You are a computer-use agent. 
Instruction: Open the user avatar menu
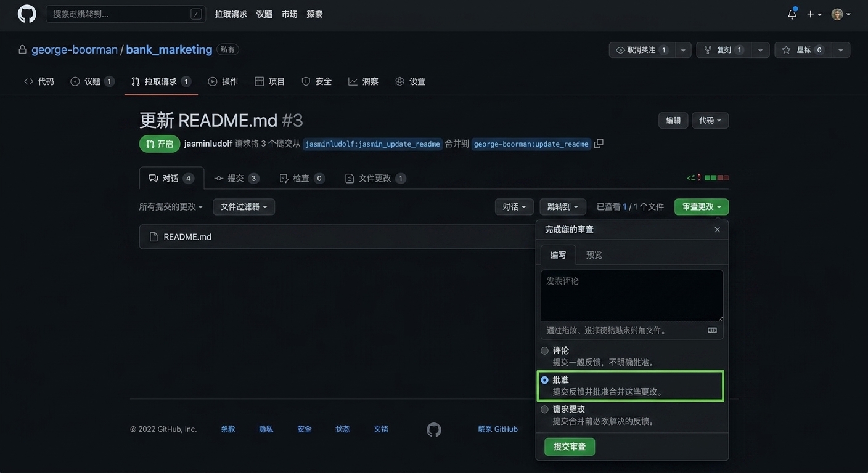[841, 14]
